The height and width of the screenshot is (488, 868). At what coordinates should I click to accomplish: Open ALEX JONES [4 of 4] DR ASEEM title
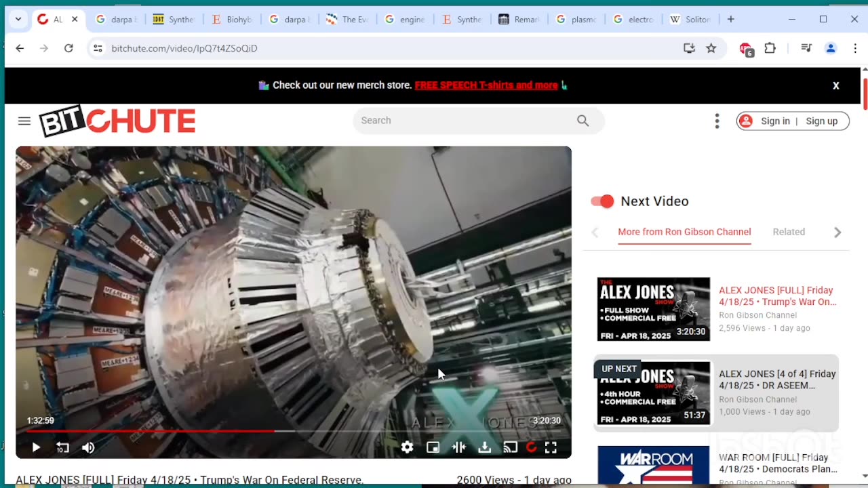coord(777,380)
